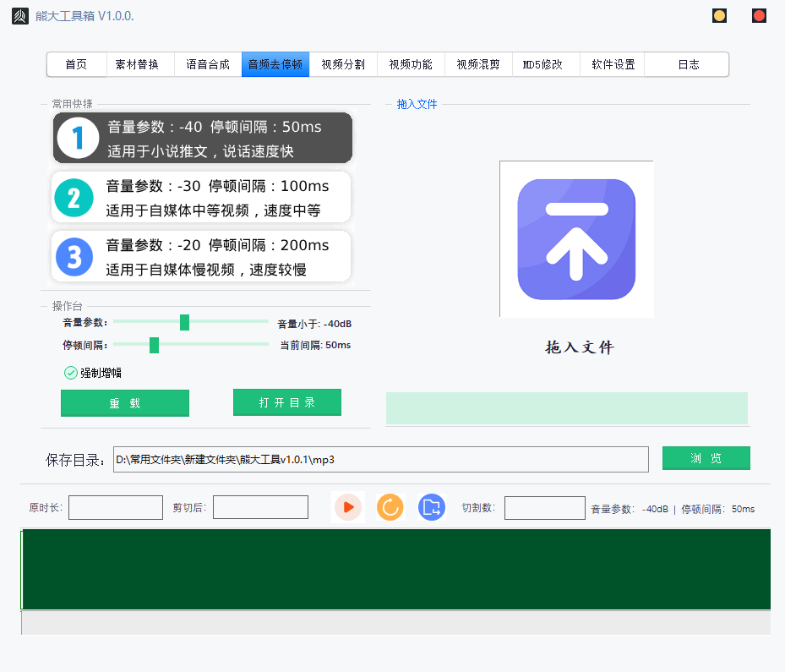Click the 浏览 button to choose save folder
The image size is (785, 672).
706,457
